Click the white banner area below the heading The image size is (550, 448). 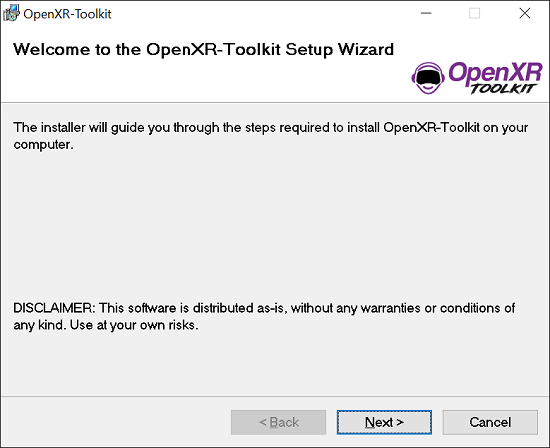click(210, 81)
